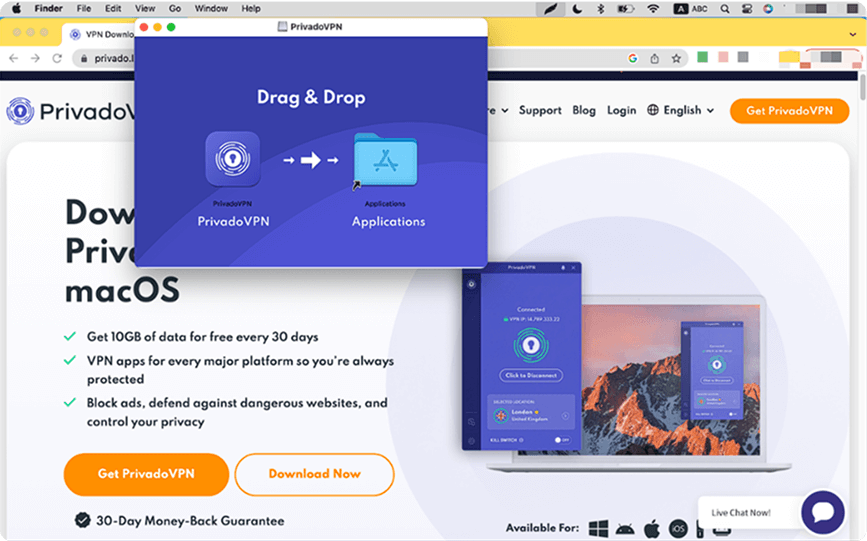The width and height of the screenshot is (867, 541).
Task: Click the orange Get PrivadoVPN hero button
Action: 146,474
